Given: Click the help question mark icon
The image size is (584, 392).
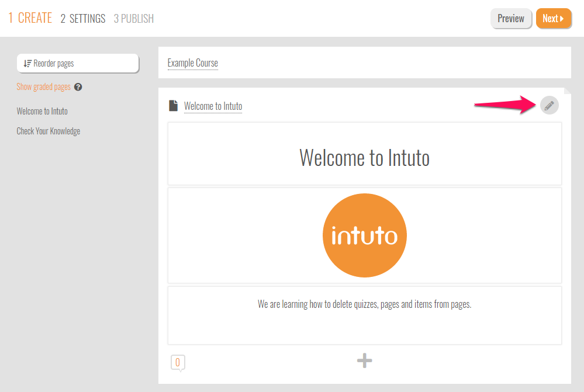Looking at the screenshot, I should tap(78, 87).
